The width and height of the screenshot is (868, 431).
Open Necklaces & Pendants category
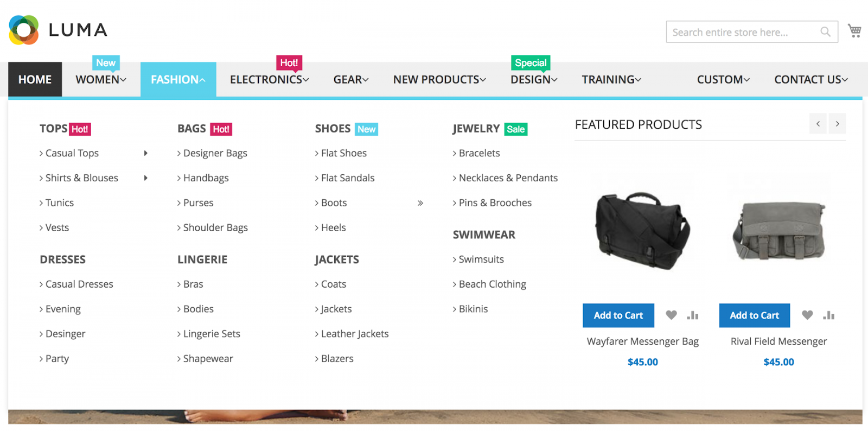[508, 178]
